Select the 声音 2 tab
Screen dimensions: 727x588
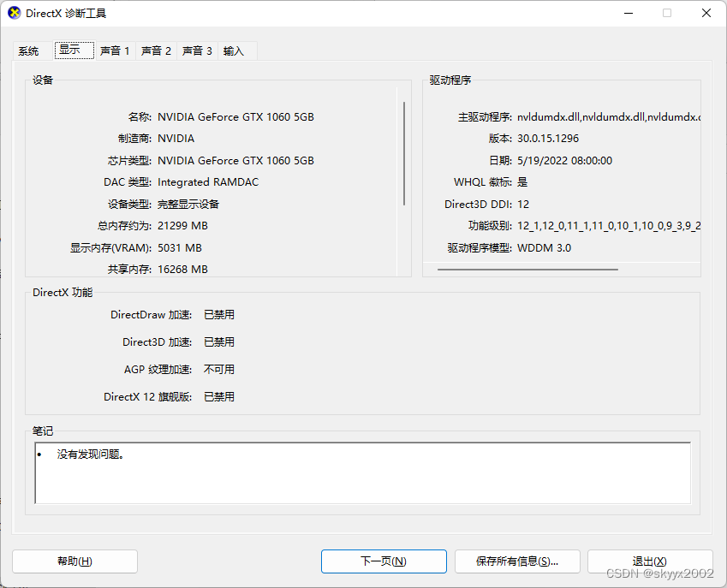click(x=155, y=50)
